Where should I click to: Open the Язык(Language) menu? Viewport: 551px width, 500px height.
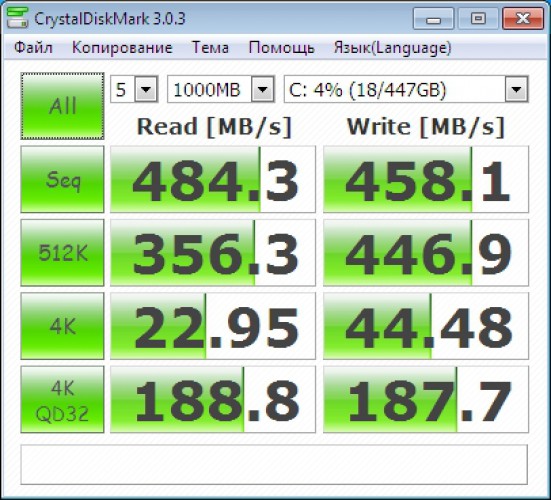pos(393,48)
